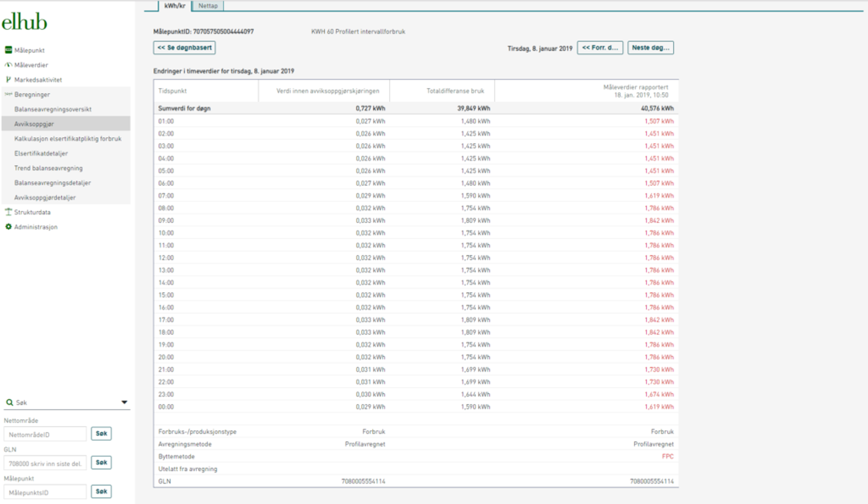Click the Målepunkt meter icon in sidebar
The height and width of the screenshot is (504, 868).
tap(8, 50)
